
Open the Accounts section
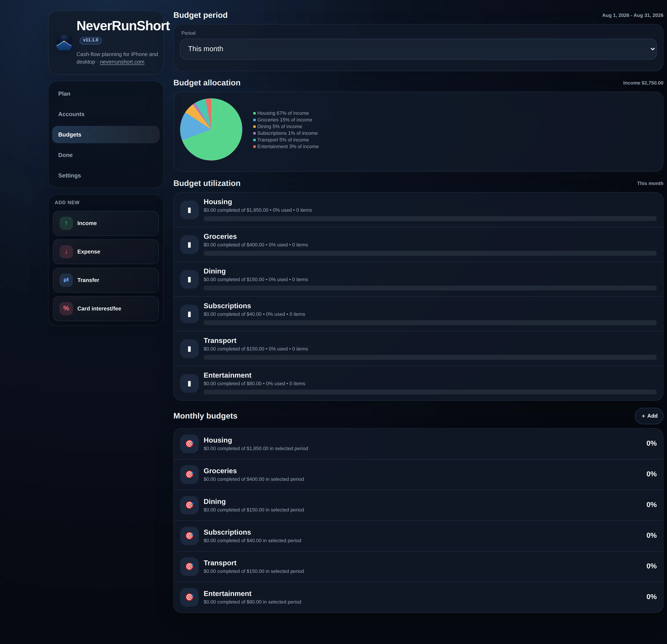pyautogui.click(x=106, y=114)
